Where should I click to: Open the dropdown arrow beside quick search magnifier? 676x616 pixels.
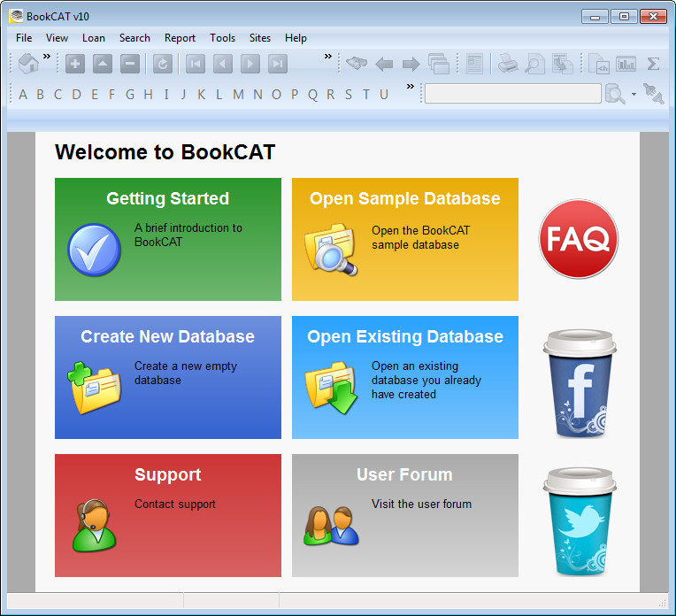pos(634,94)
